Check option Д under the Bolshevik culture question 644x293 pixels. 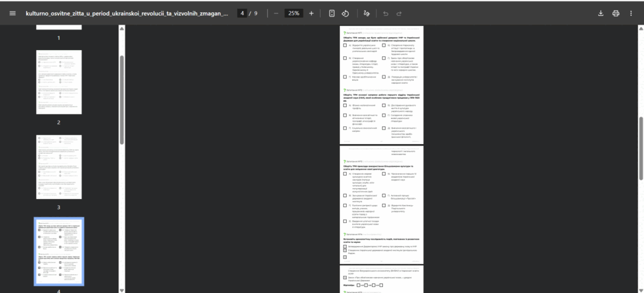[x=384, y=205]
